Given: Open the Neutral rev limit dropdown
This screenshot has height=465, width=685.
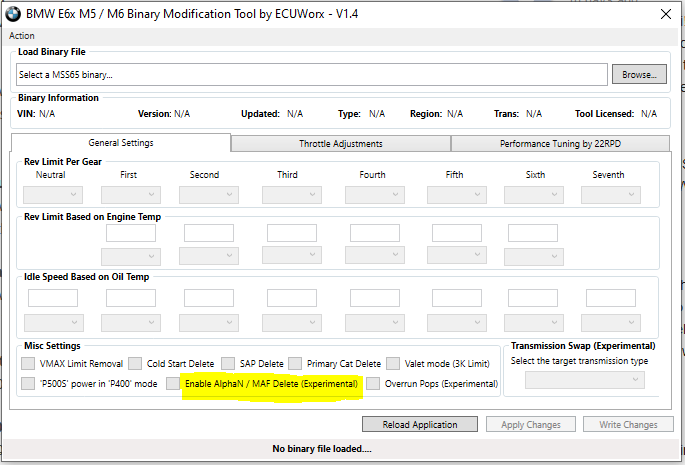Looking at the screenshot, I should pyautogui.click(x=53, y=194).
